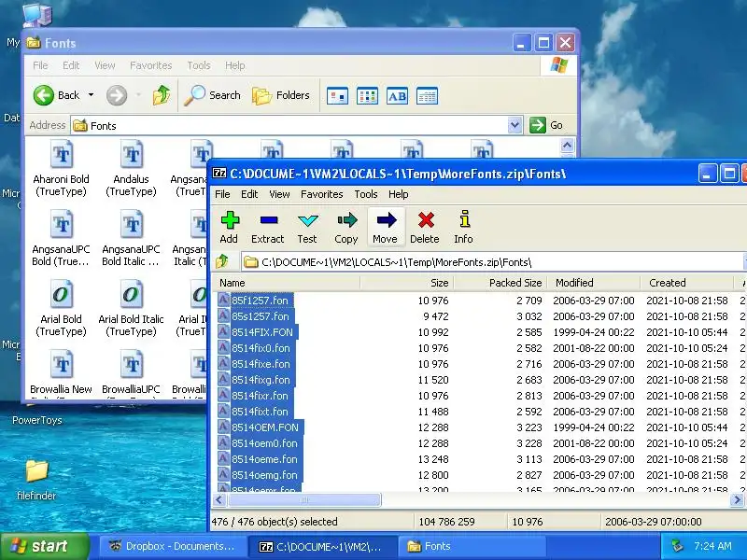Click the Forward arrow in Fonts window
This screenshot has height=560, width=747.
click(117, 95)
